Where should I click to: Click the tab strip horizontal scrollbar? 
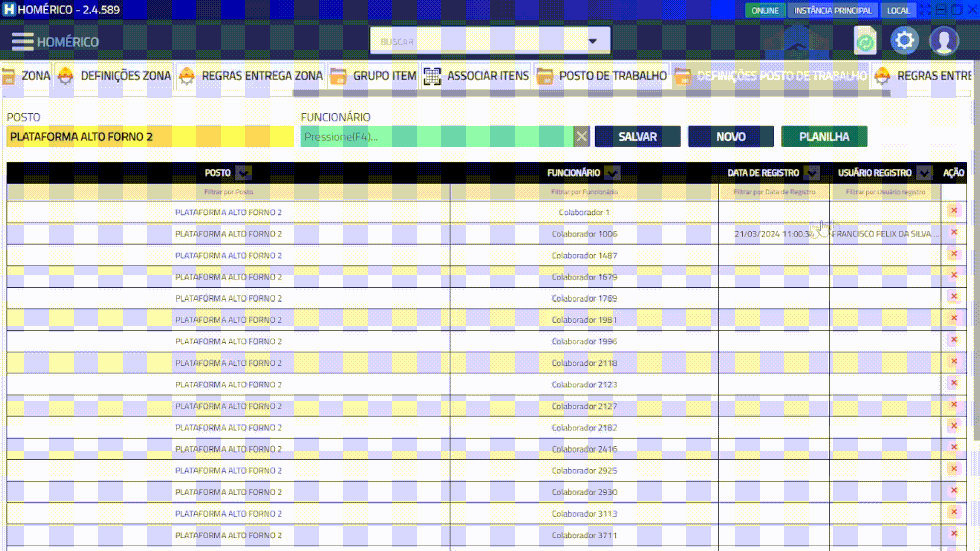pos(591,93)
